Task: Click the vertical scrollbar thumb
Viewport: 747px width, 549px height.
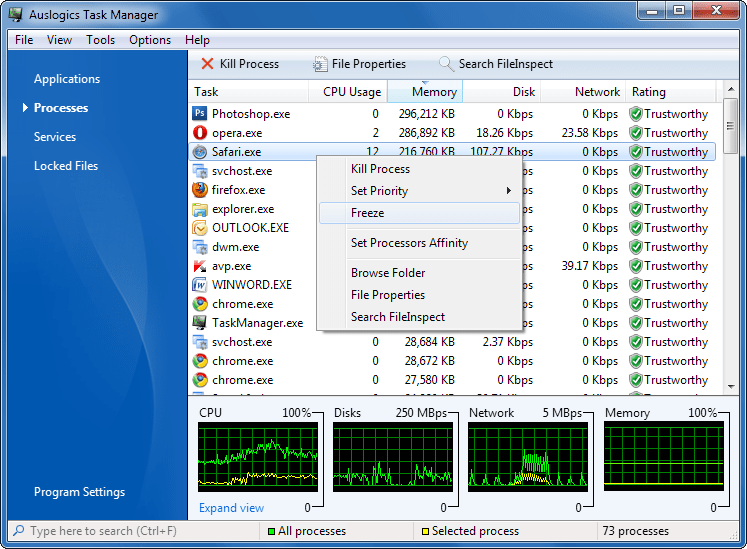Action: click(730, 126)
